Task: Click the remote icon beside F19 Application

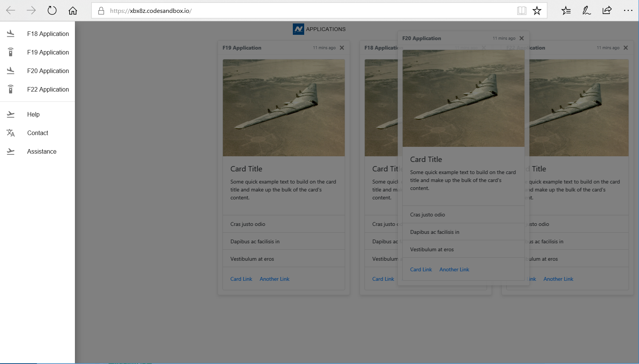Action: click(11, 52)
